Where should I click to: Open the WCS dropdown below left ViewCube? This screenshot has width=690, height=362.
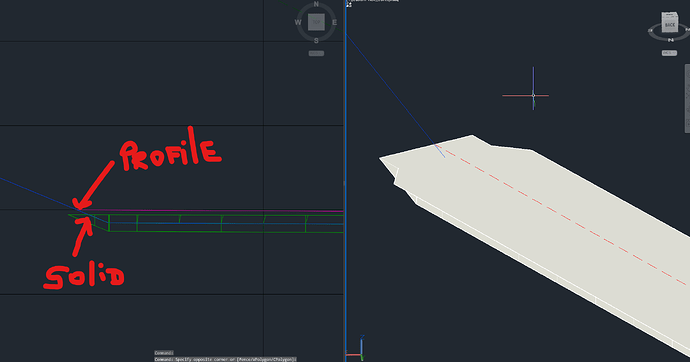click(x=316, y=53)
